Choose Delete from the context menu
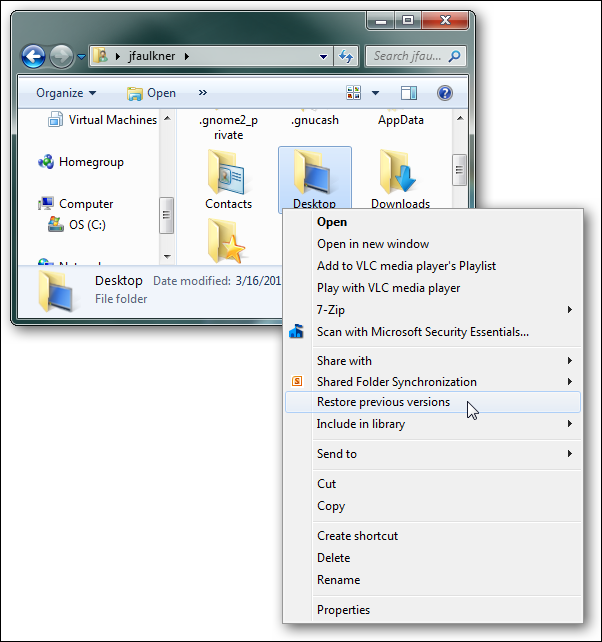The height and width of the screenshot is (642, 602). click(433, 558)
